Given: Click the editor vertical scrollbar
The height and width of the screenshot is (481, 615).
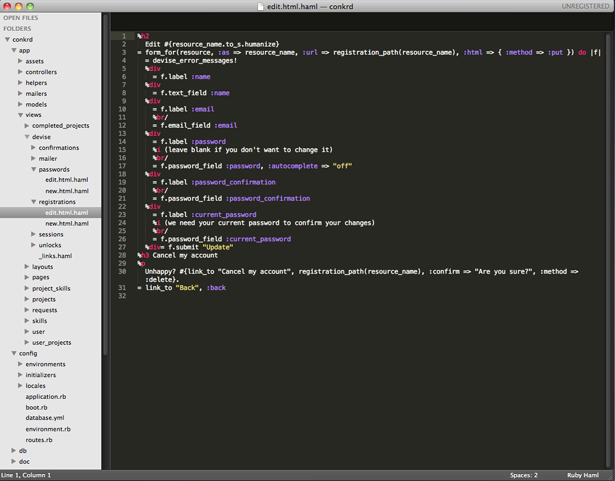Looking at the screenshot, I should coord(609,249).
